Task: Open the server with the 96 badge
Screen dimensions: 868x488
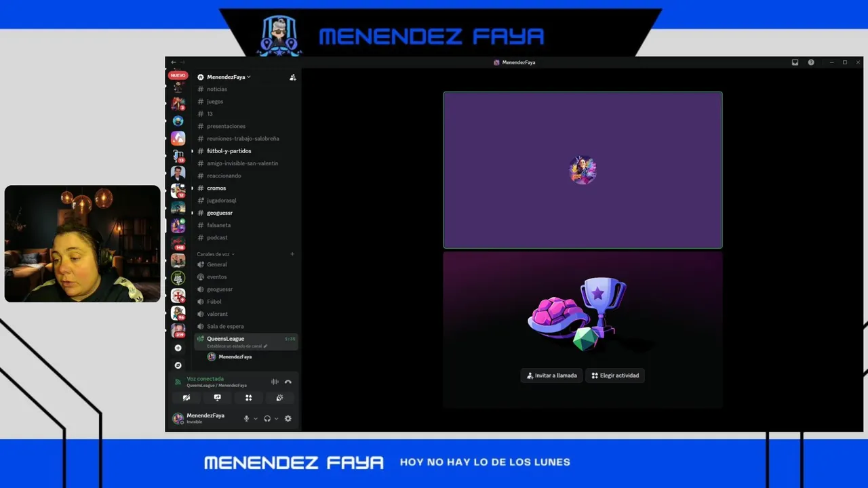Action: pos(178,312)
